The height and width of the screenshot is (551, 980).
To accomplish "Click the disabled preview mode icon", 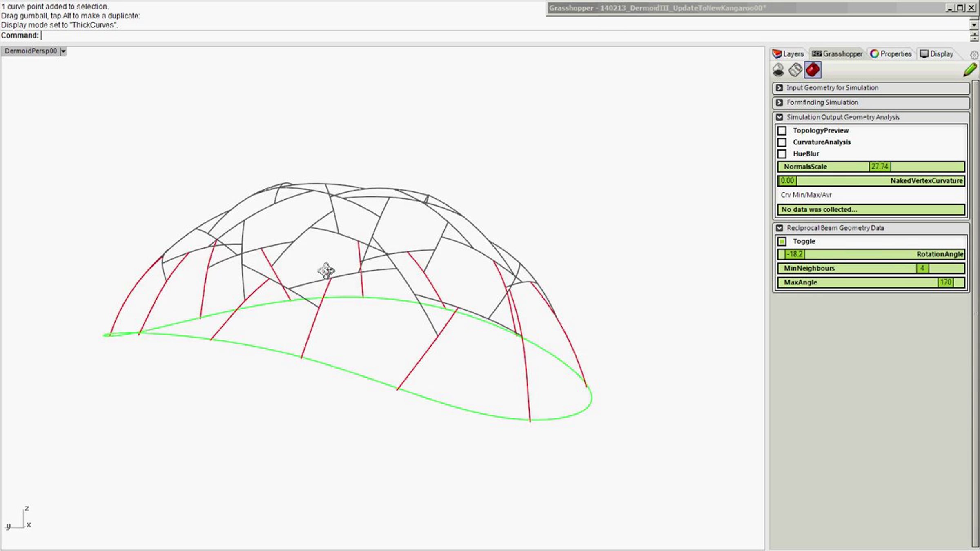I will coord(778,70).
